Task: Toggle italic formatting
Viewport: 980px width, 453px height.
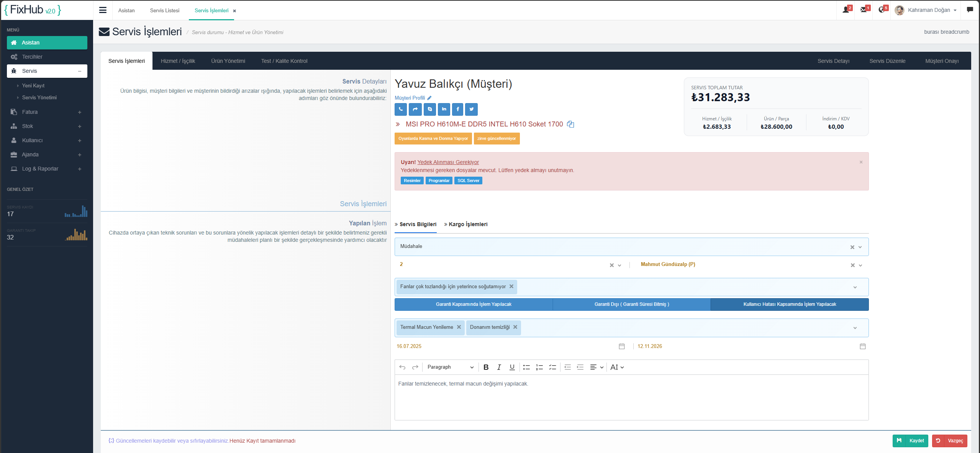Action: 499,367
